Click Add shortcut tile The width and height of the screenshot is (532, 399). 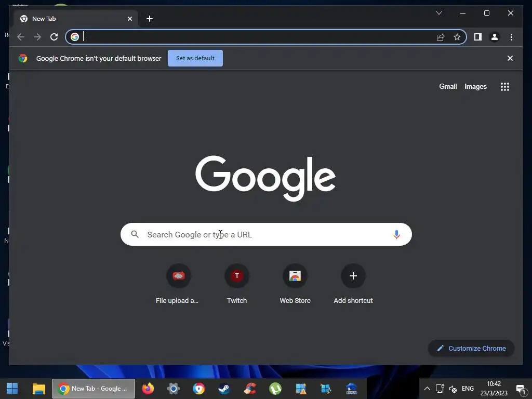pos(353,284)
